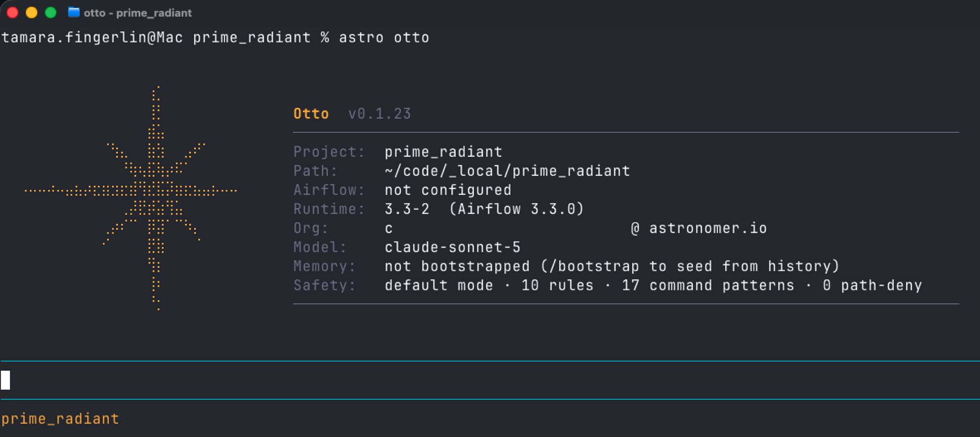Click the 'Org:' label

point(311,228)
